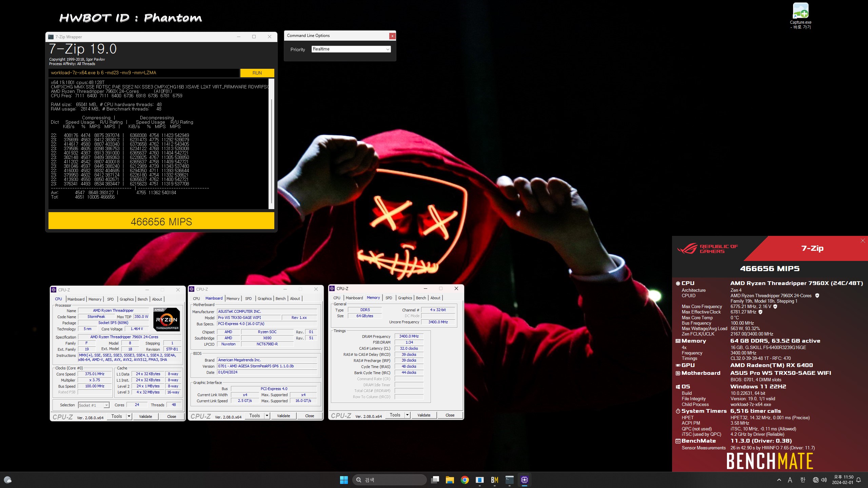868x488 pixels.
Task: Close the Command Line Options dialog
Action: click(x=392, y=36)
